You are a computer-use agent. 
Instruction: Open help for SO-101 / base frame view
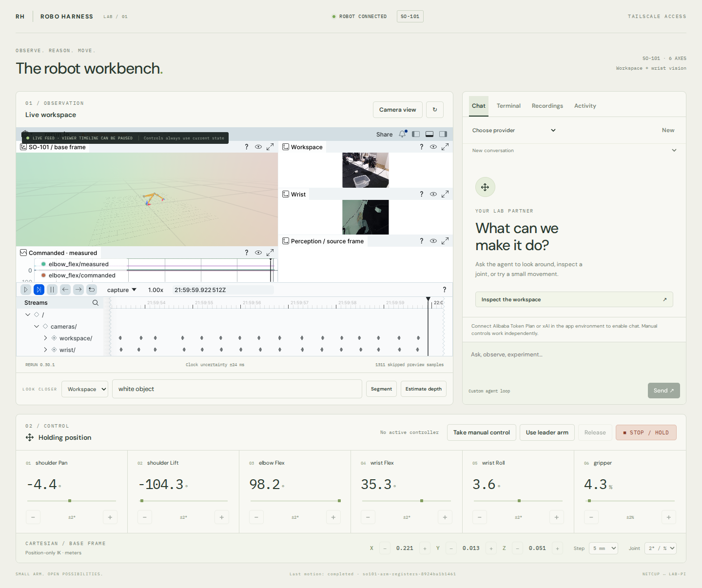(x=246, y=147)
